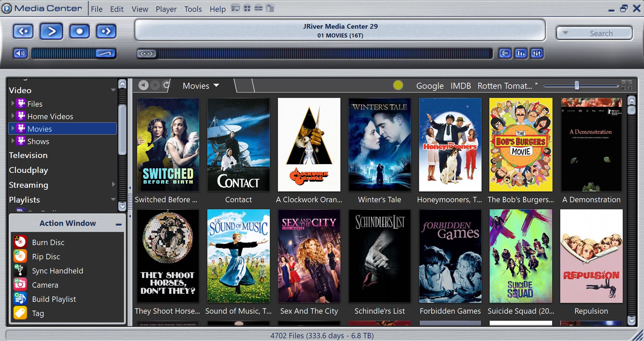Switch to Theater View grid icon
This screenshot has height=341, width=644.
point(247,8)
